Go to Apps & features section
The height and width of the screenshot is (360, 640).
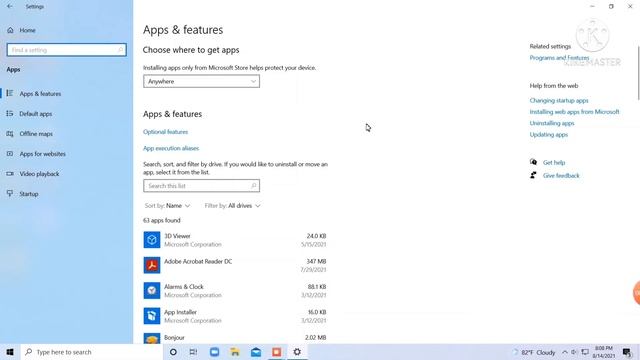(x=40, y=93)
